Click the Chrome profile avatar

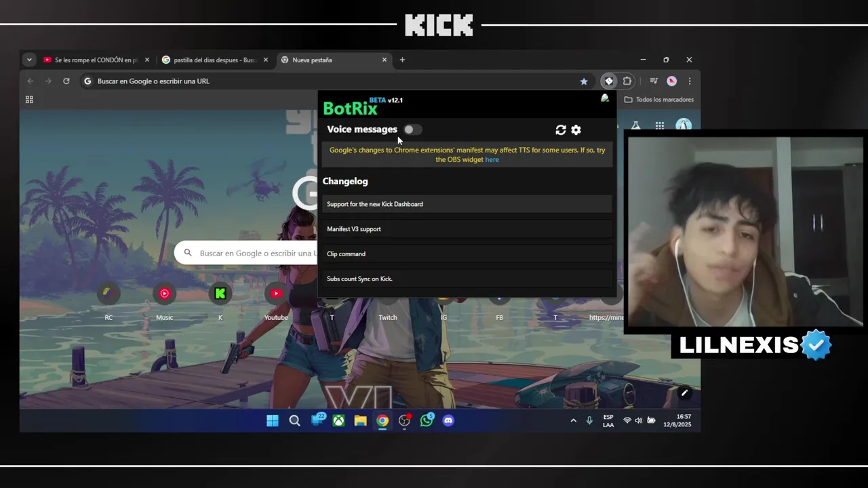click(671, 81)
